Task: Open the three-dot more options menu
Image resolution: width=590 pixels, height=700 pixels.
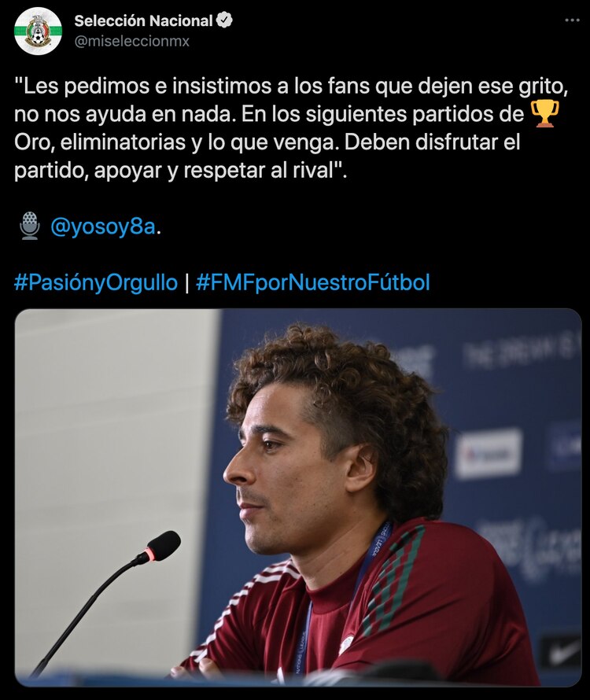Action: (x=572, y=20)
